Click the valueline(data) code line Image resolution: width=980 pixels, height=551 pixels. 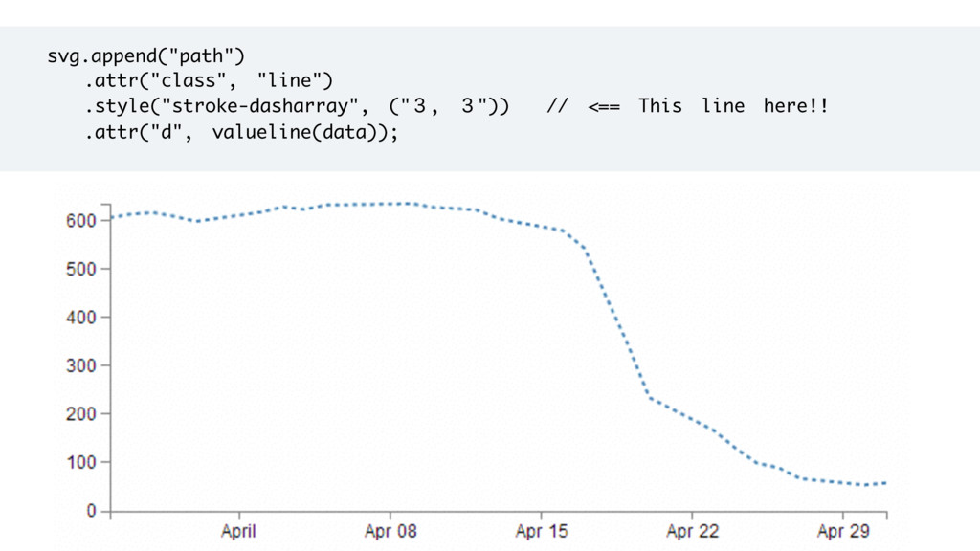coord(241,132)
